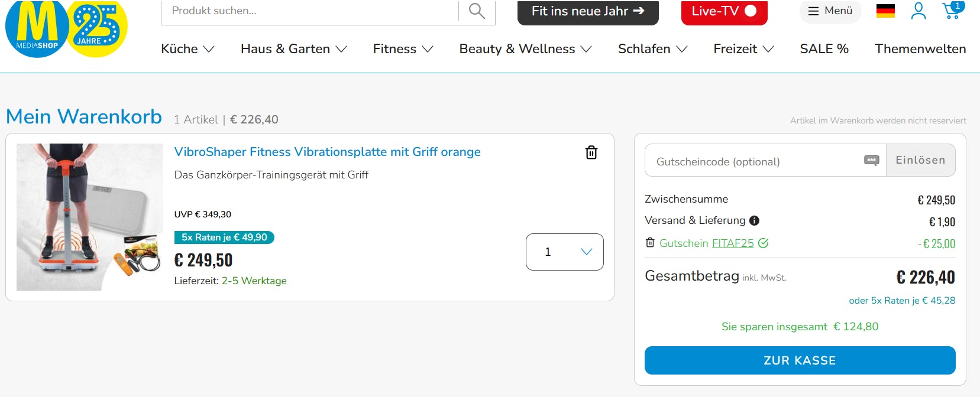Click the 5x Raten je € 49,90 badge
This screenshot has height=397, width=980.
click(224, 237)
